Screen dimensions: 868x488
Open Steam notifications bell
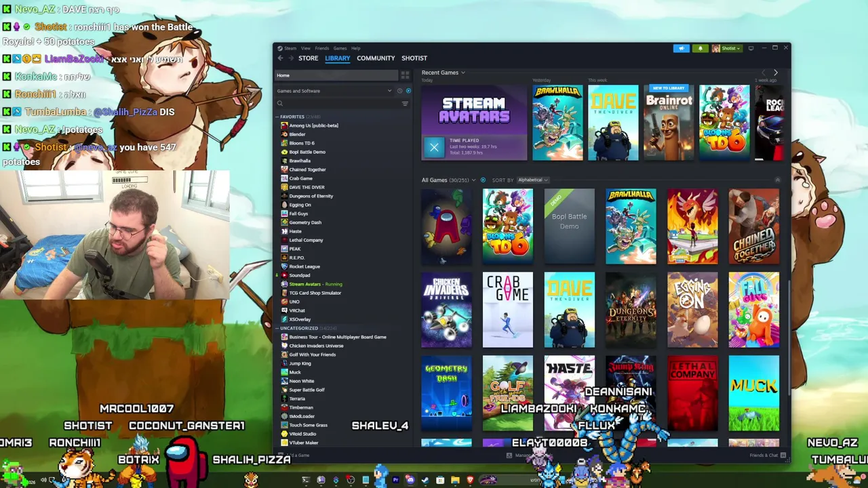coord(701,48)
